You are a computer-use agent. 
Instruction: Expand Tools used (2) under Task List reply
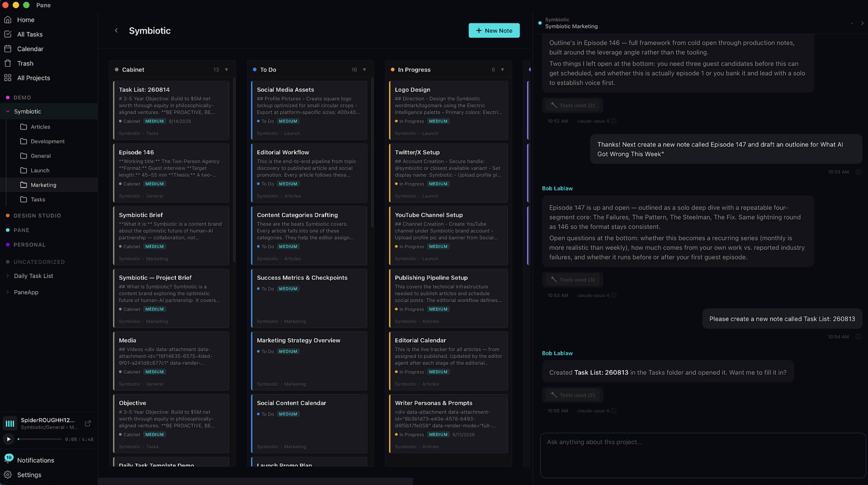572,395
